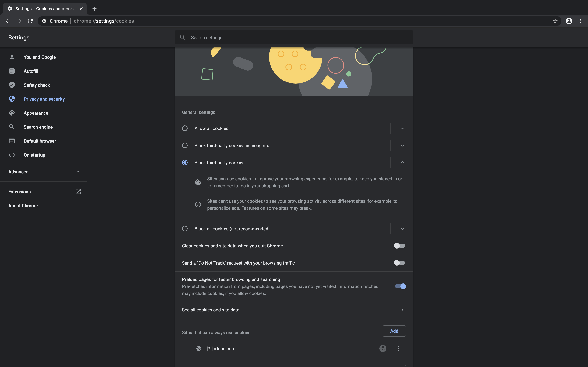This screenshot has width=588, height=367.
Task: Click the Search engine magnifier icon
Action: [x=12, y=127]
